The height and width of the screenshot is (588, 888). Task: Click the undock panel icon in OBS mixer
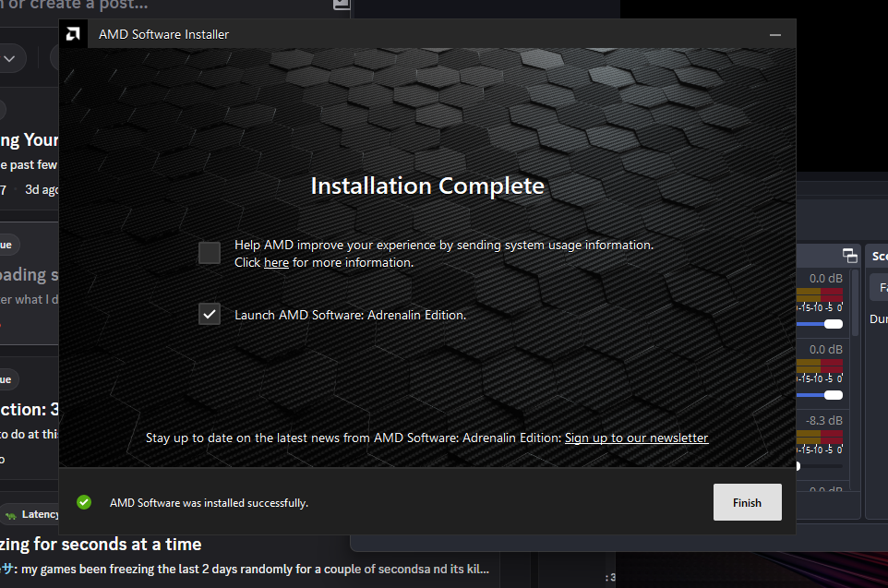849,256
